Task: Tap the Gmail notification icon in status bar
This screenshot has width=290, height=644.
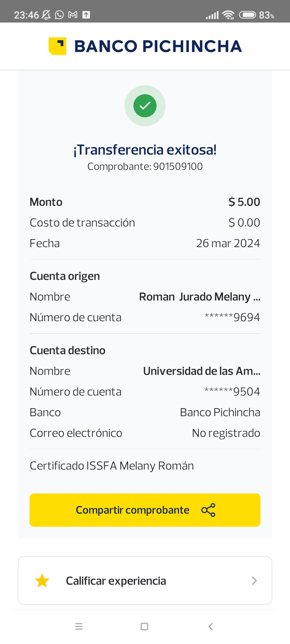Action: 73,15
